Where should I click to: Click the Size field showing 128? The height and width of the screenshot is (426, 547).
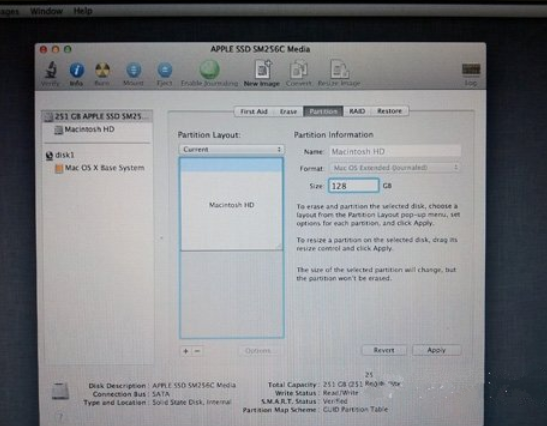(353, 186)
